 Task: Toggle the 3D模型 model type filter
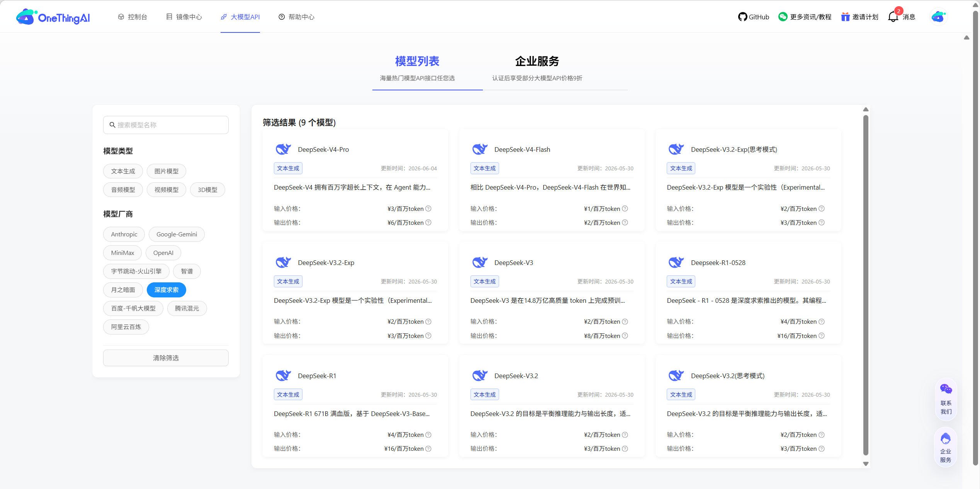207,190
